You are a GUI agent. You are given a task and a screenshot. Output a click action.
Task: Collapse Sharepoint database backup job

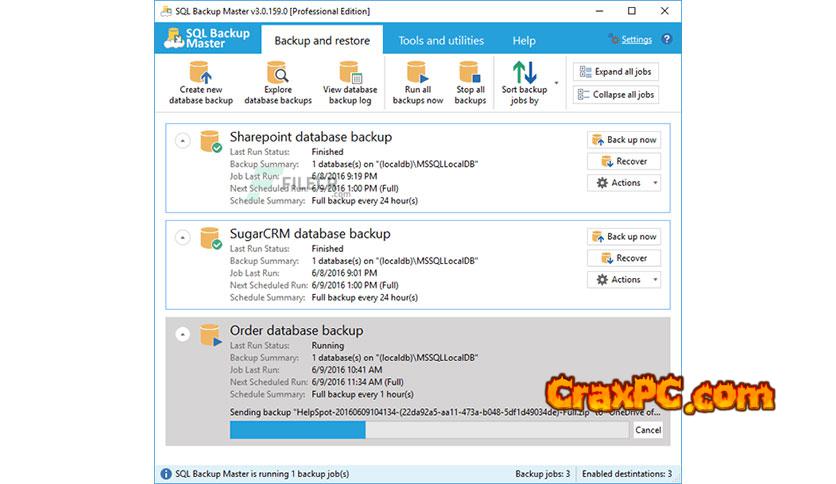[182, 141]
